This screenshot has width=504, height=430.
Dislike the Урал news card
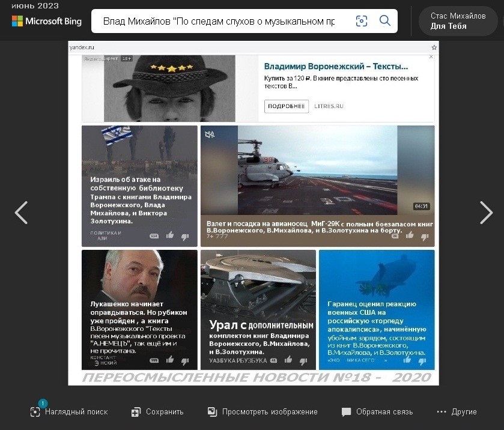[303, 361]
